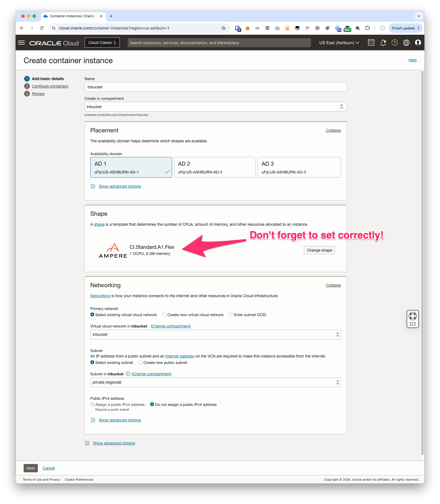440x504 pixels.
Task: Click the cookie extension icon in toolbar
Action: [247, 28]
